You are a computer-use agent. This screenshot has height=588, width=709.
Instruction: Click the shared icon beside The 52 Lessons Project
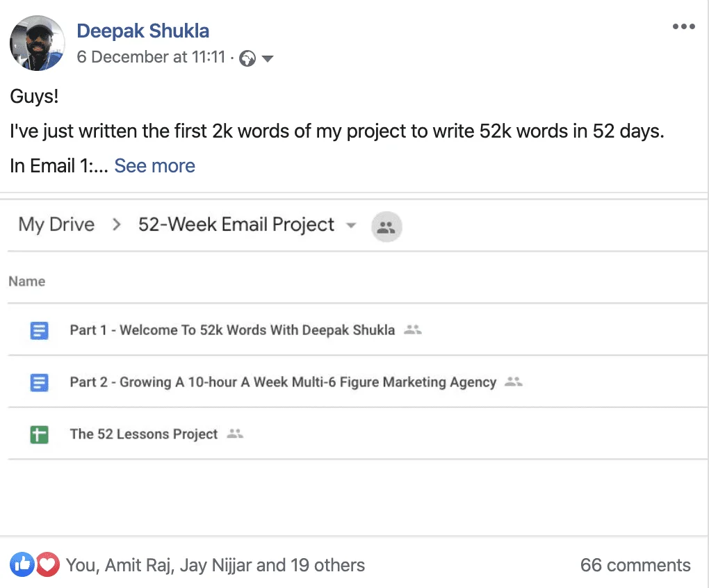pyautogui.click(x=235, y=434)
